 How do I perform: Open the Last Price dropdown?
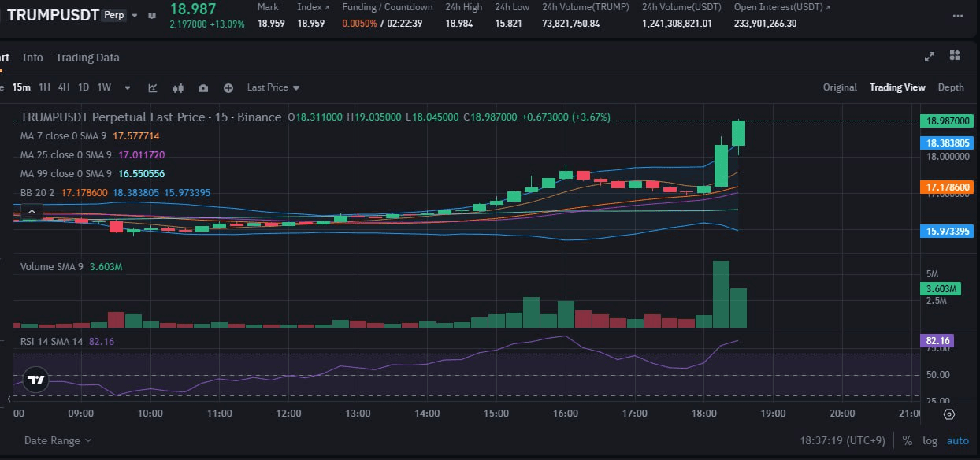tap(273, 87)
